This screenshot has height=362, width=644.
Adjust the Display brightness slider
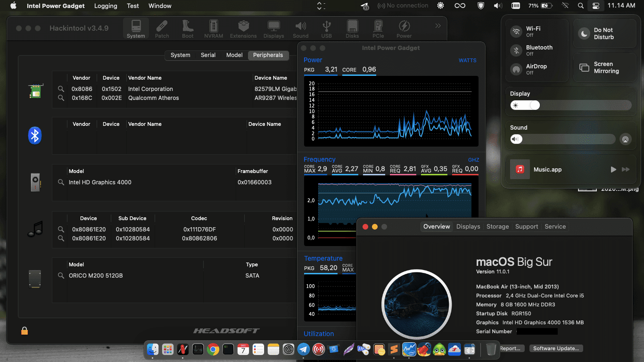click(x=570, y=105)
